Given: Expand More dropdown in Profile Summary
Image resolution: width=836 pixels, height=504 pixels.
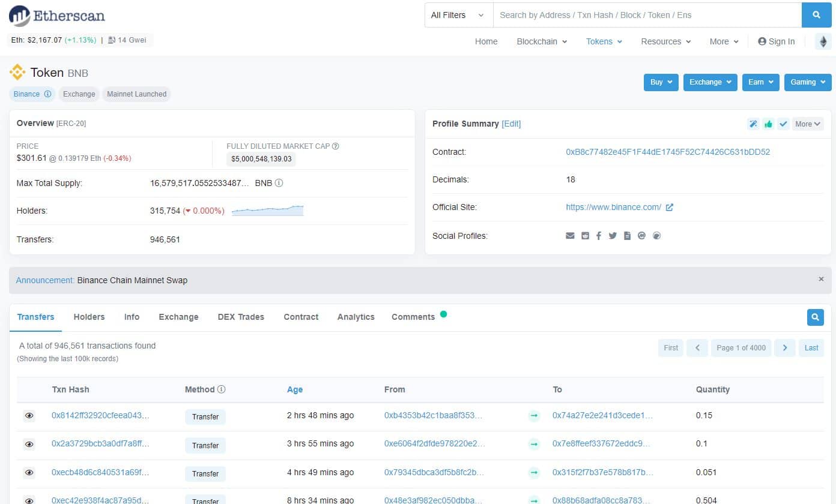Looking at the screenshot, I should pos(808,124).
